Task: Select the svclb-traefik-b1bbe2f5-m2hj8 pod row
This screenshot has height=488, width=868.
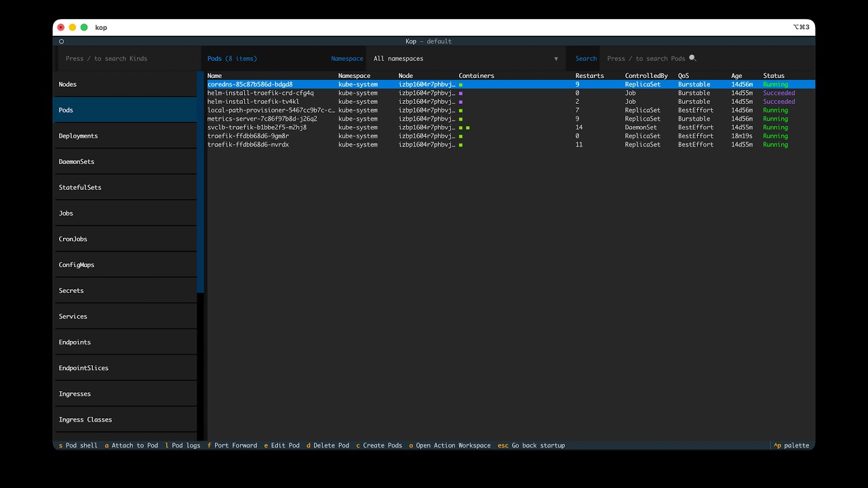Action: (511, 127)
